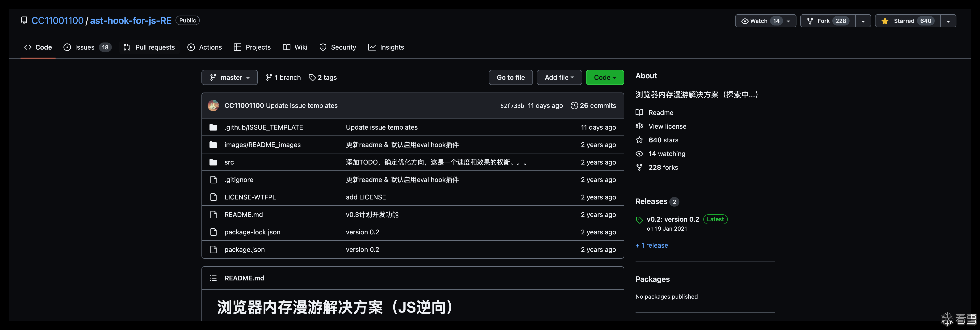Open the add LICENSE commit message
This screenshot has height=330, width=980.
pyautogui.click(x=366, y=197)
